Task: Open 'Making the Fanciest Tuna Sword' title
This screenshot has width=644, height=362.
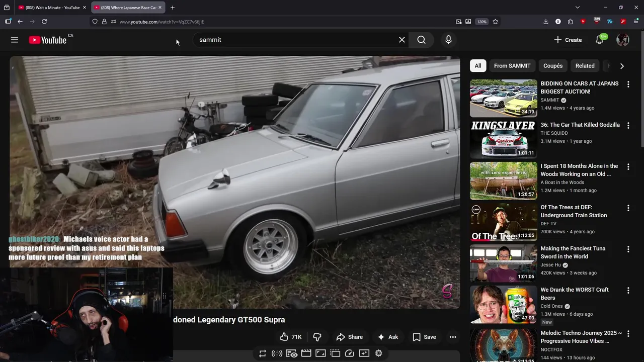Action: (573, 252)
